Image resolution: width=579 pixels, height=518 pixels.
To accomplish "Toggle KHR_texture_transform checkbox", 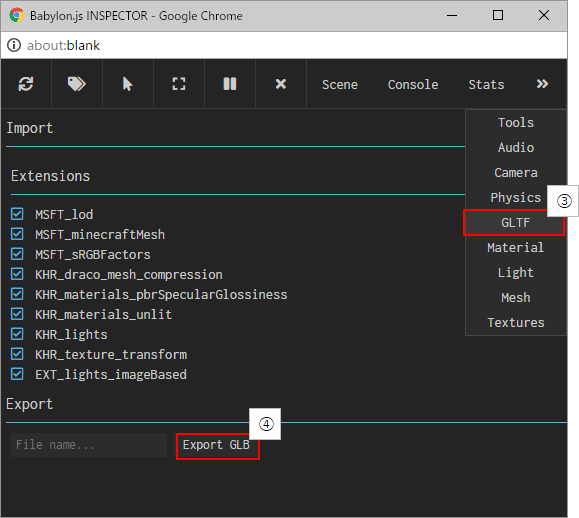I will coord(17,354).
